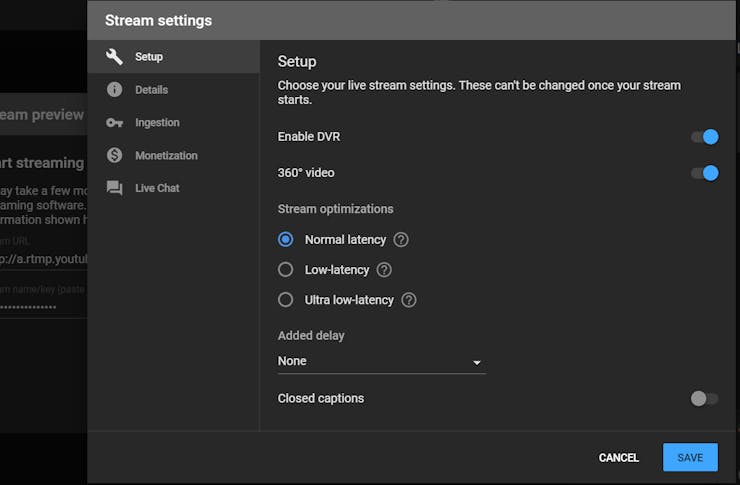Go to the Monetization tab label
This screenshot has height=485, width=740.
(x=166, y=156)
